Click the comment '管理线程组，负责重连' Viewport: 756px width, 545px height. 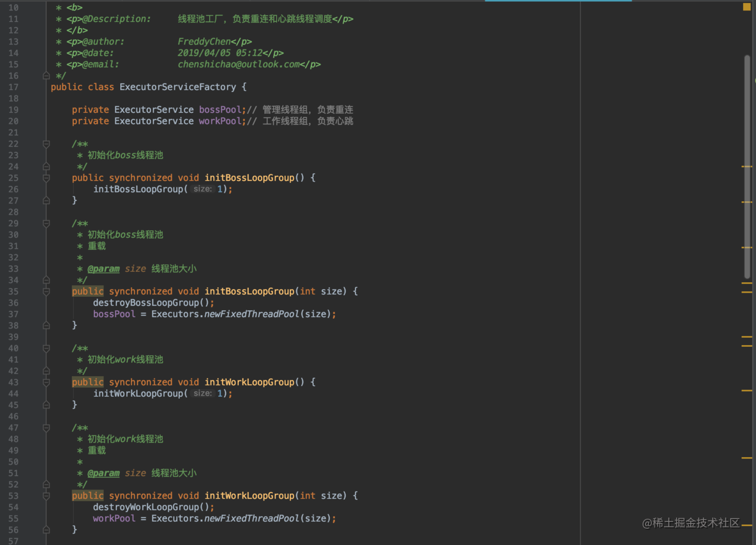[308, 110]
